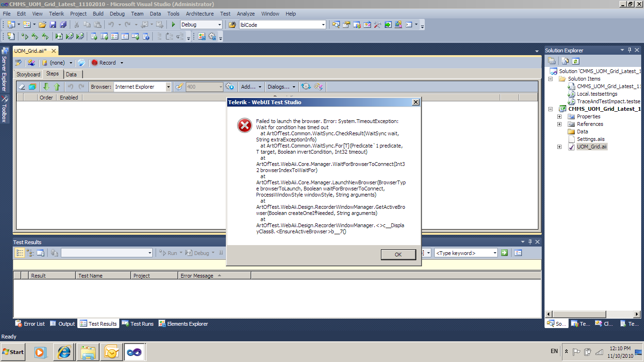Select Local.testsettings in Solution Explorer
This screenshot has width=644, height=362.
click(x=597, y=94)
